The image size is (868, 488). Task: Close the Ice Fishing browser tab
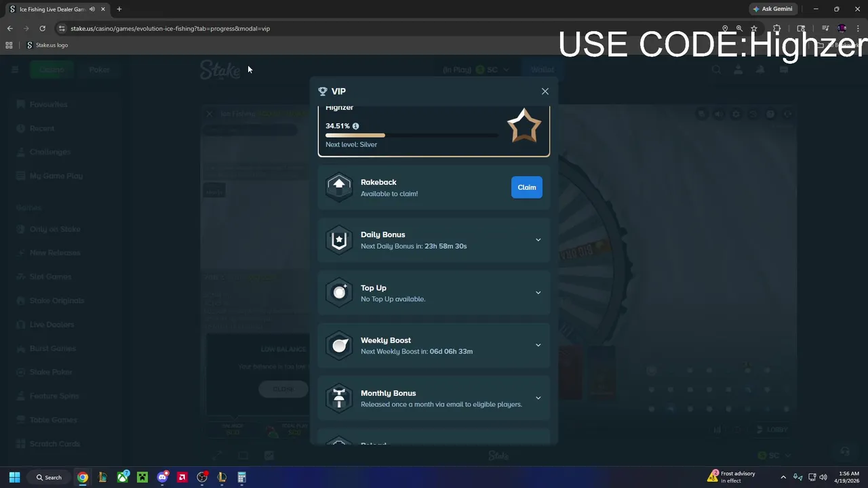(x=103, y=9)
